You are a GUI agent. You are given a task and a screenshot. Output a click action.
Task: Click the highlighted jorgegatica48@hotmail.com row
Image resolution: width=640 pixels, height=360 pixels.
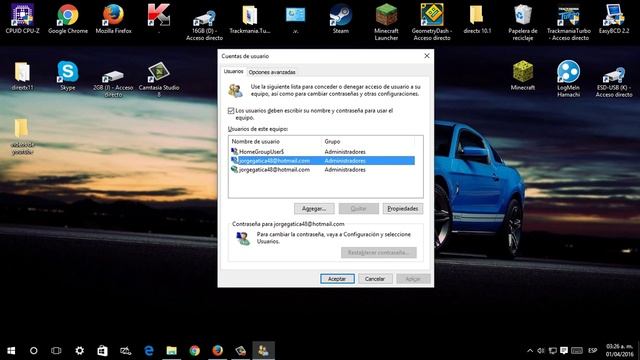click(x=322, y=160)
